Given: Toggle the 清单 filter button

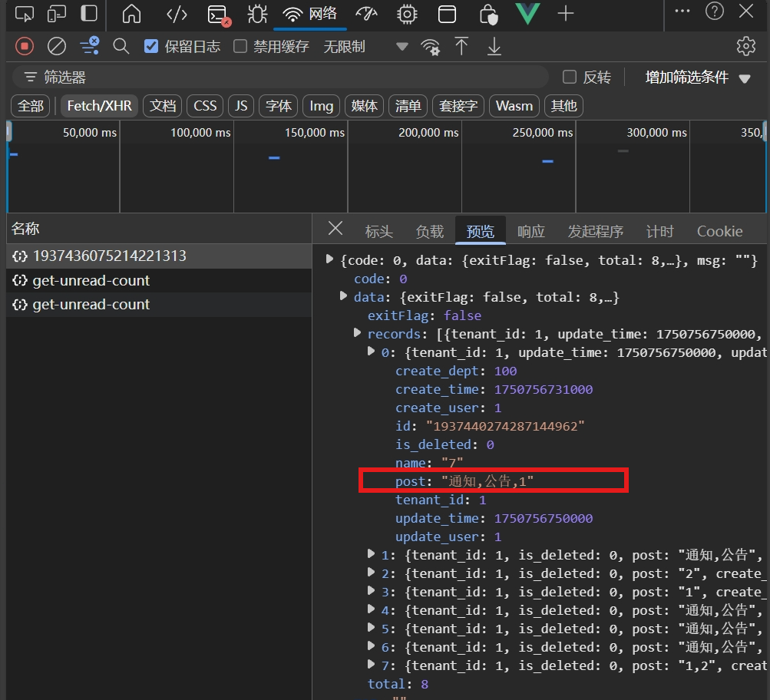Looking at the screenshot, I should [x=408, y=106].
